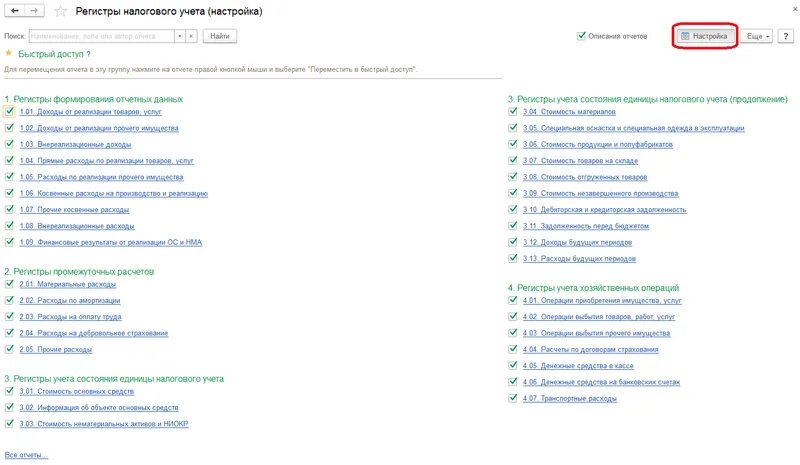
Task: Uncheck the 1.02 Доходы от реализации прочего имущества checkbox
Action: pos(9,128)
